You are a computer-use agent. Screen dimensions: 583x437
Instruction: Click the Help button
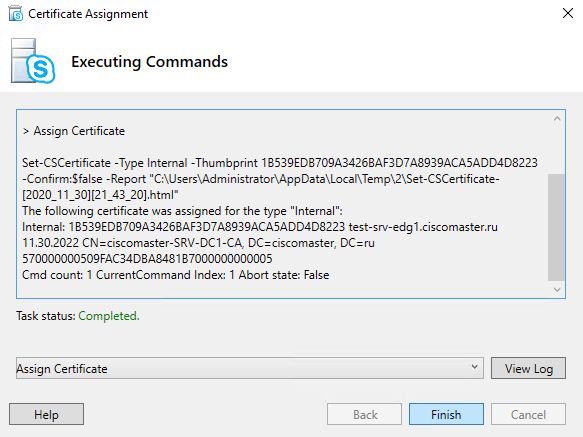[x=46, y=414]
